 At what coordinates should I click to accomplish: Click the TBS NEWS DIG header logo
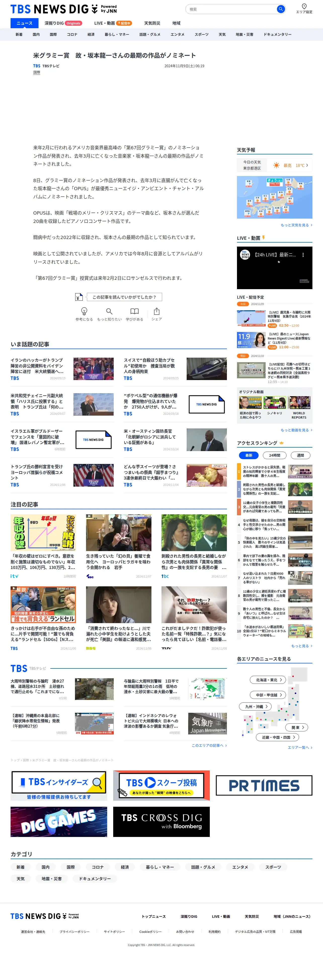63,9
